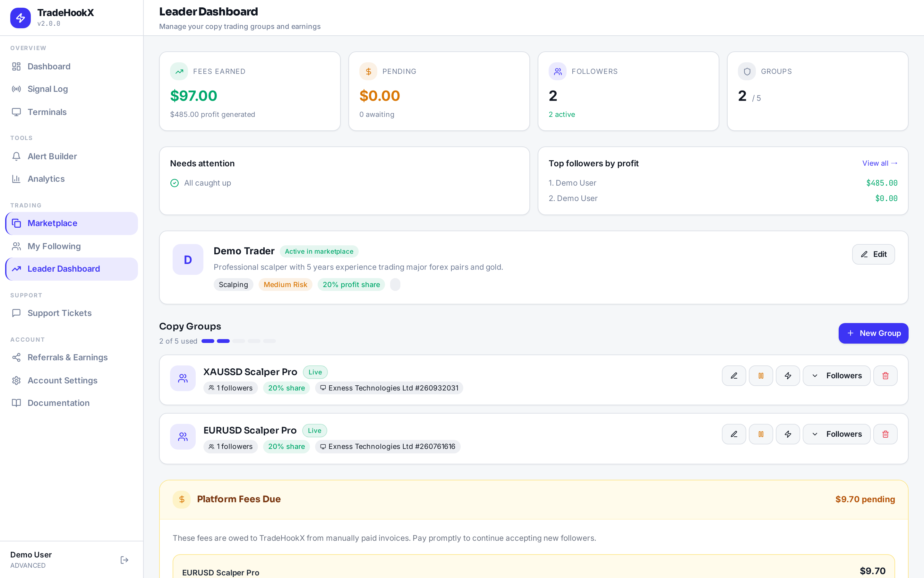924x578 pixels.
Task: Click Exness Technologies Ltd #260932031 chip
Action: click(x=389, y=388)
